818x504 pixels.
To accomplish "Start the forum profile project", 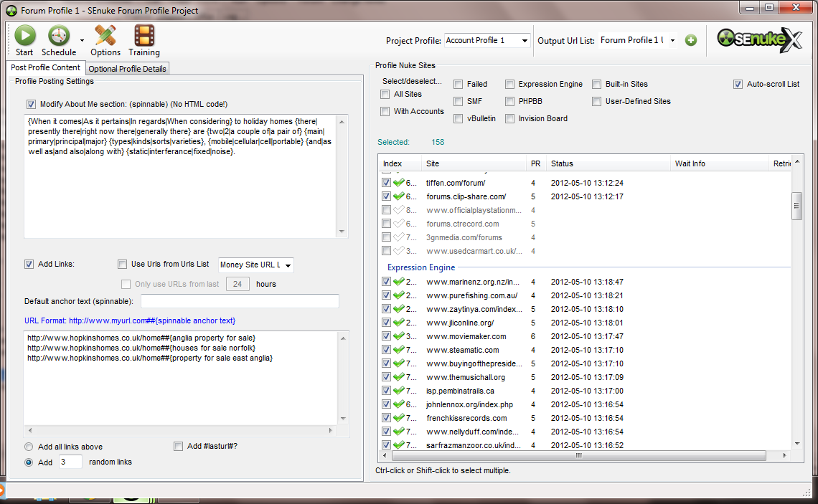I will pyautogui.click(x=24, y=40).
